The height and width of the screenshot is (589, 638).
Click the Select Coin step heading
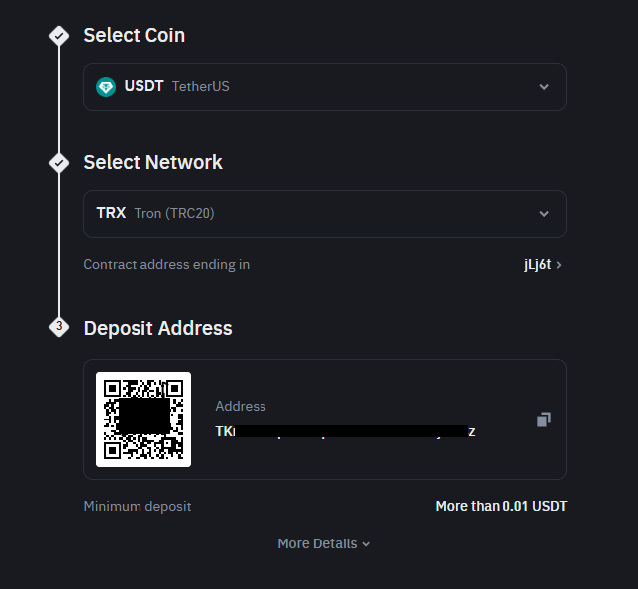pos(134,36)
